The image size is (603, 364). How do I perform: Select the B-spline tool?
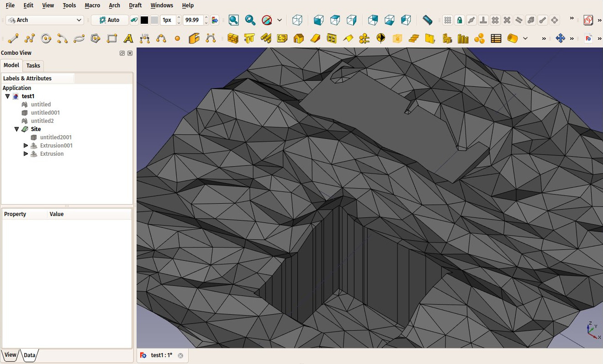(161, 38)
